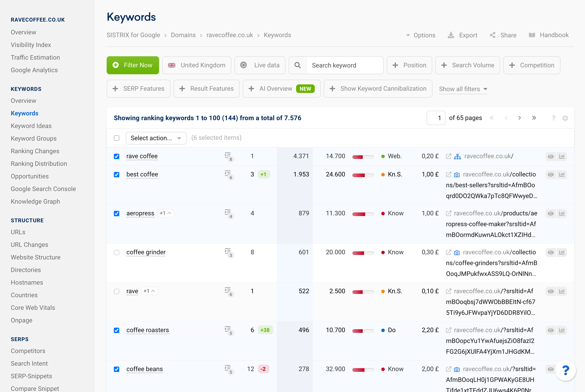The width and height of the screenshot is (585, 392).
Task: Click image icon in coffee grinder URL
Action: point(457,252)
